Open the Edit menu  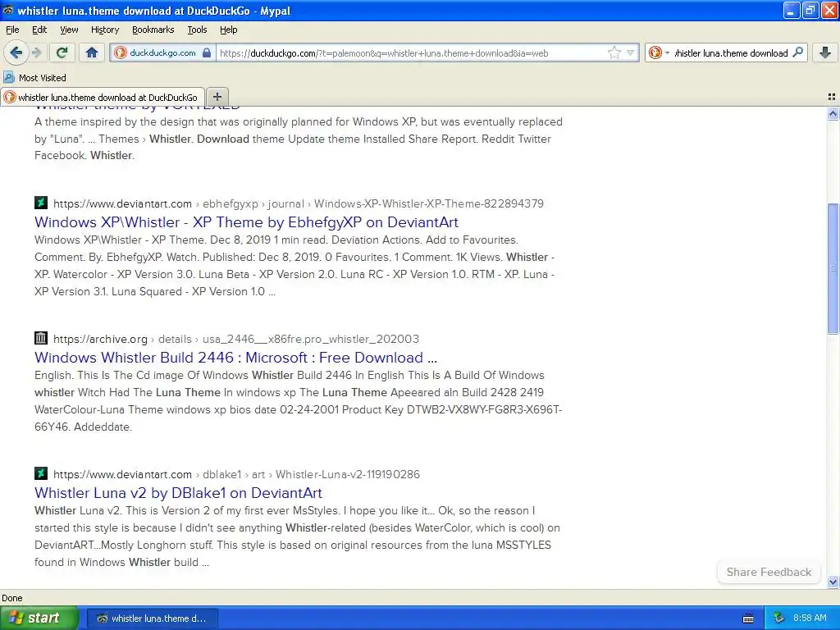(x=39, y=30)
